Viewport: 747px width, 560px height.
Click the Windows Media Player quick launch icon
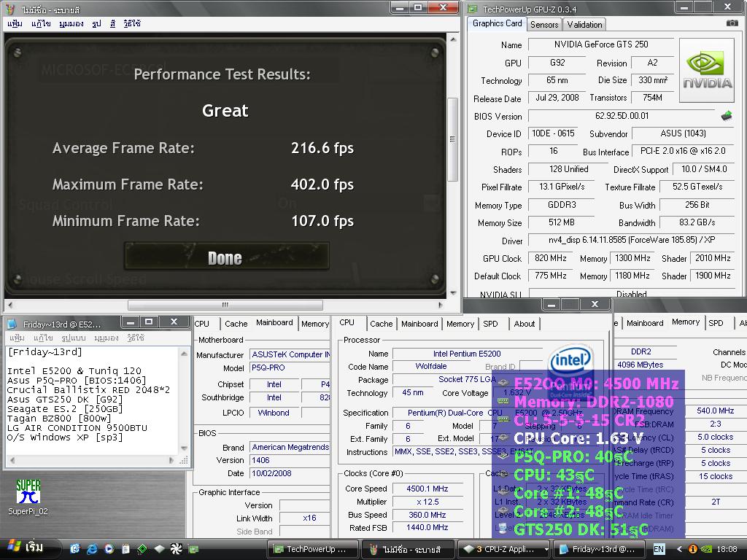click(x=109, y=549)
